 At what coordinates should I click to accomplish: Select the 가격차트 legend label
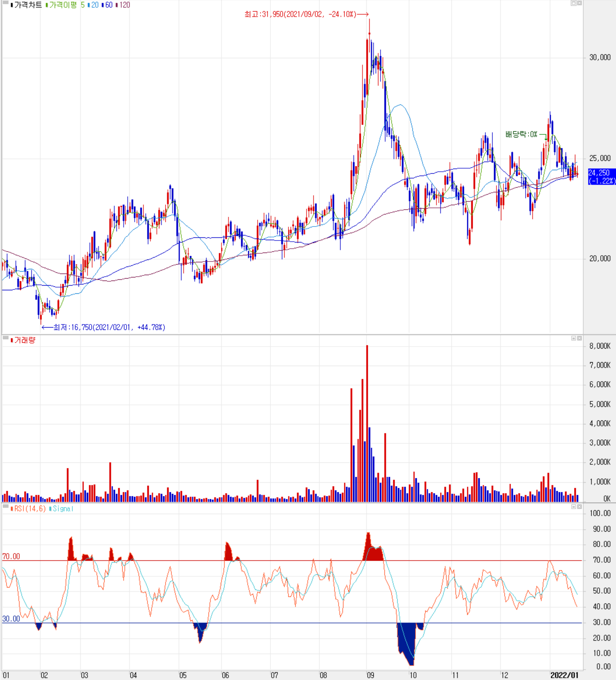click(28, 5)
